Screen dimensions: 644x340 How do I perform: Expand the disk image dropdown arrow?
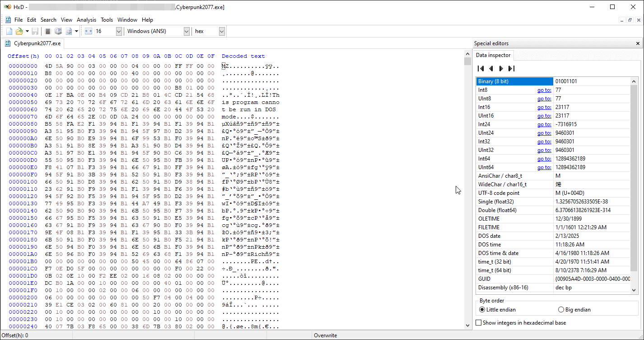click(x=77, y=31)
